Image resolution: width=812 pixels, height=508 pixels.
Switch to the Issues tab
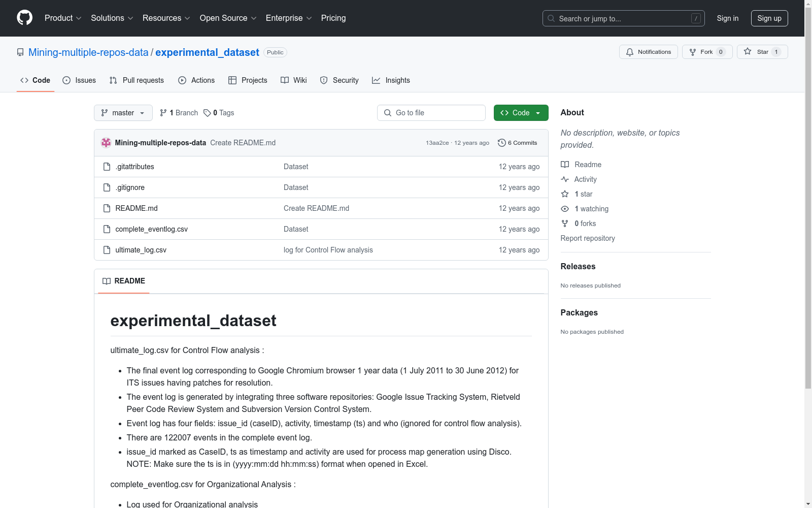point(79,80)
